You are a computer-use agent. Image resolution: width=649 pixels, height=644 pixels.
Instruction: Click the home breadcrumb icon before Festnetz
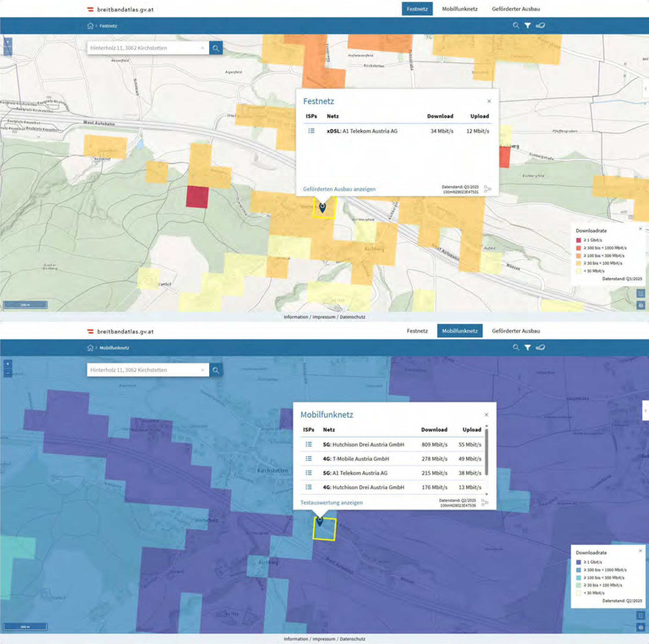click(90, 26)
